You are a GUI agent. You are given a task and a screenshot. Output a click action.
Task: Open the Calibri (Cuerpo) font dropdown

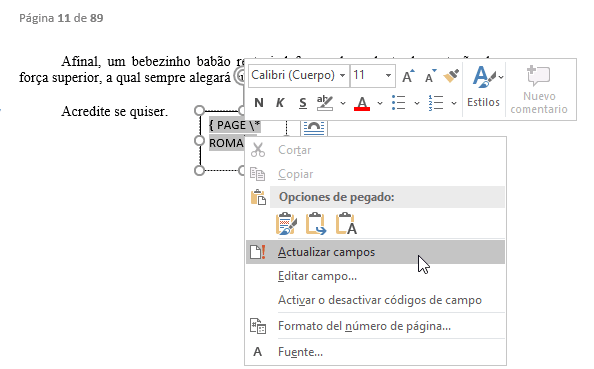click(342, 75)
